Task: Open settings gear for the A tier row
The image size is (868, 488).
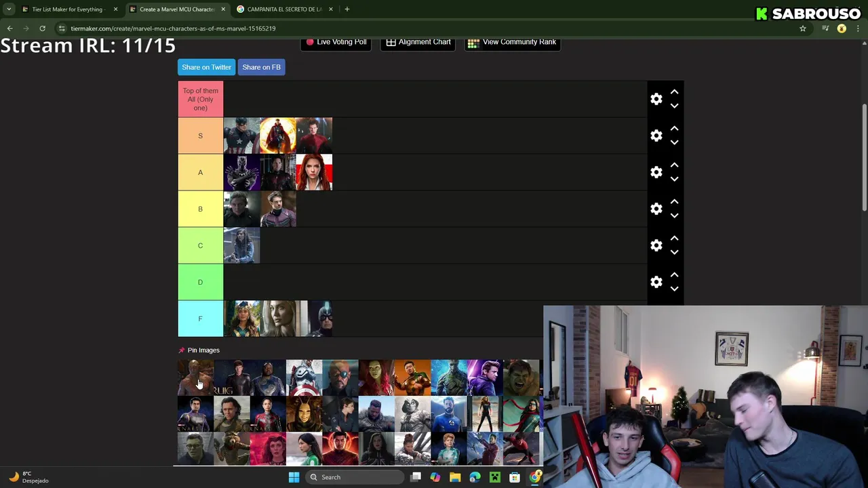Action: [x=656, y=172]
